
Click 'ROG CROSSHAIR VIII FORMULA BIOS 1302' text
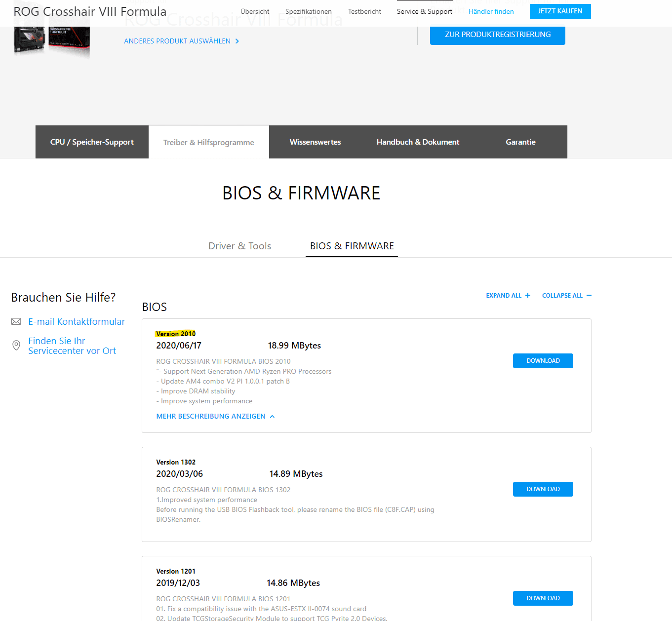click(x=223, y=490)
